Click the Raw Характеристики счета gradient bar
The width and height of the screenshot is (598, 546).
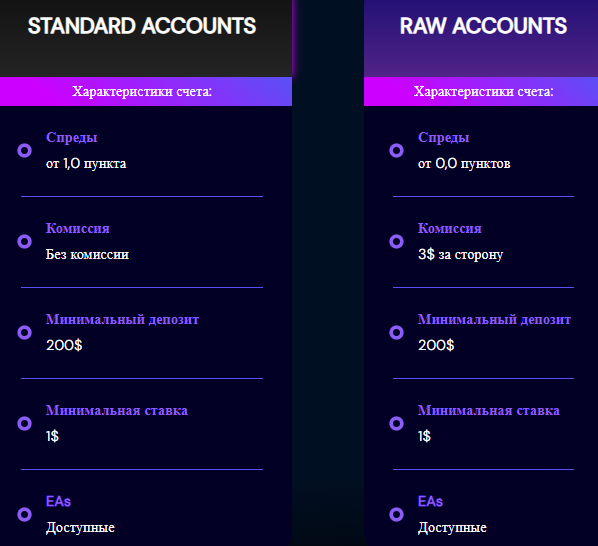pos(481,92)
